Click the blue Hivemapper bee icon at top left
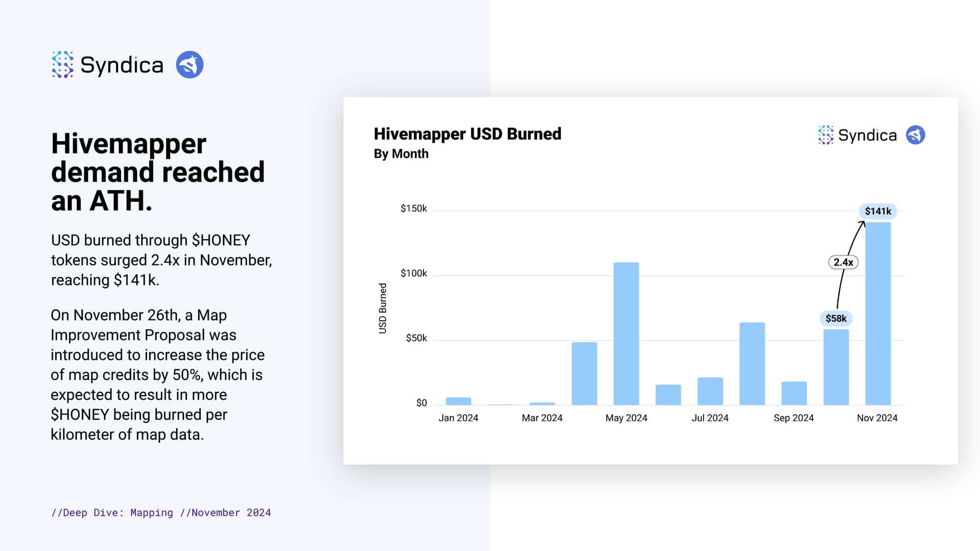Image resolution: width=980 pixels, height=551 pixels. [x=190, y=65]
